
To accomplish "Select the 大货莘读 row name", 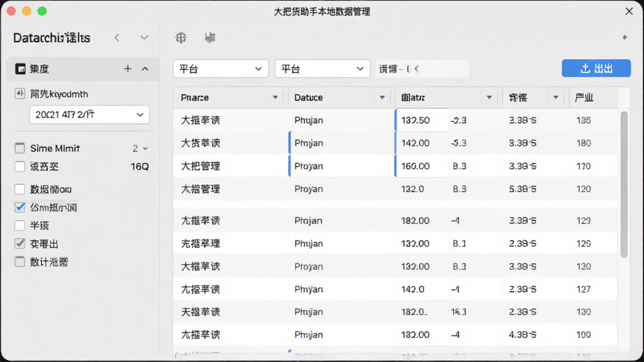I will 201,143.
